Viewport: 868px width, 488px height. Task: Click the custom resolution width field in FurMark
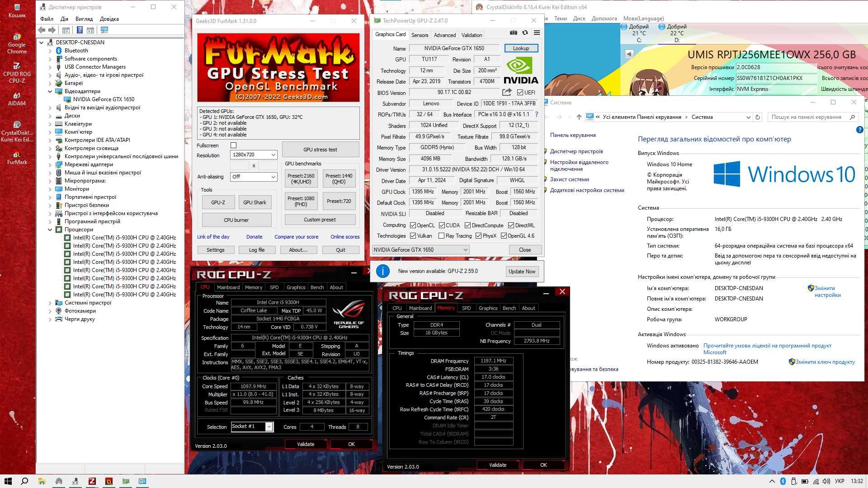click(x=240, y=165)
